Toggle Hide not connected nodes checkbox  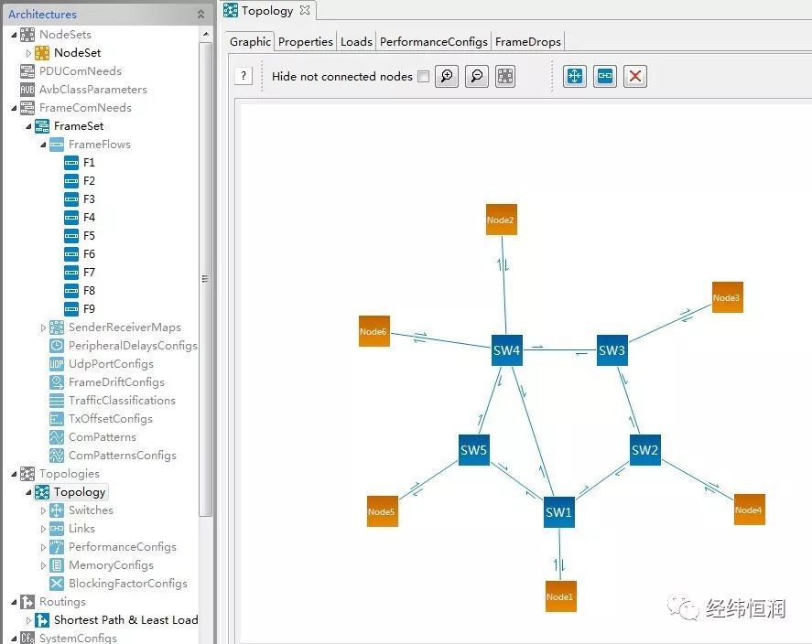click(424, 77)
